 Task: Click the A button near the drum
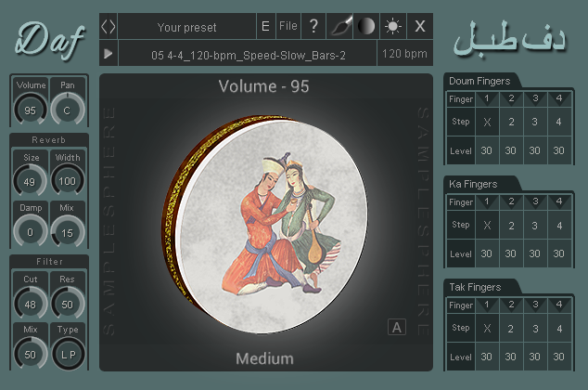pyautogui.click(x=397, y=327)
